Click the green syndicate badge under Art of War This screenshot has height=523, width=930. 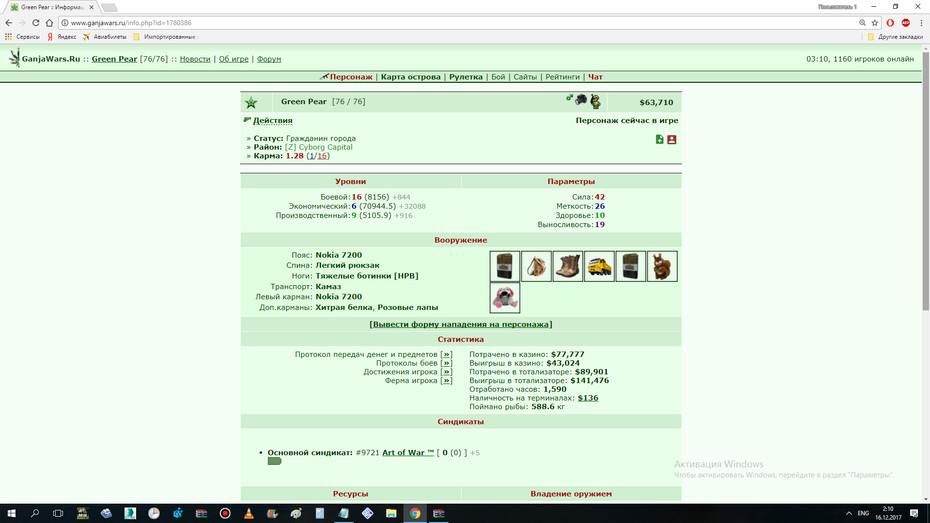(x=274, y=461)
